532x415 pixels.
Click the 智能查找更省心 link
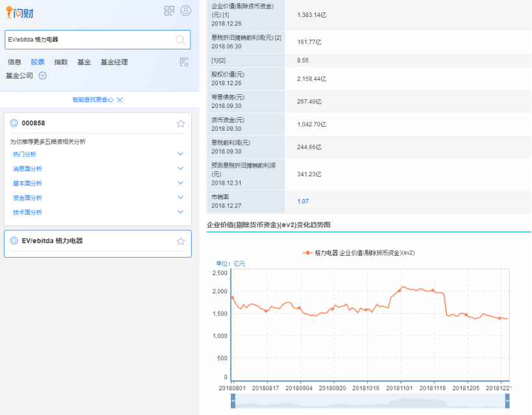(x=92, y=100)
